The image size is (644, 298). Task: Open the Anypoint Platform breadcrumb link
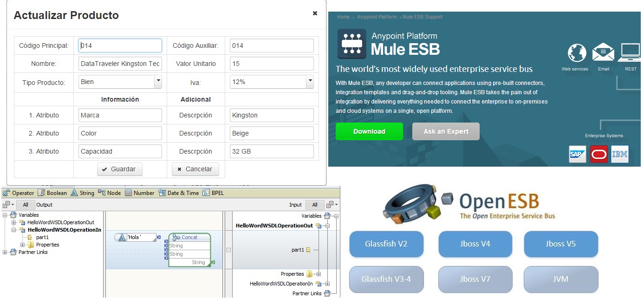tap(377, 17)
